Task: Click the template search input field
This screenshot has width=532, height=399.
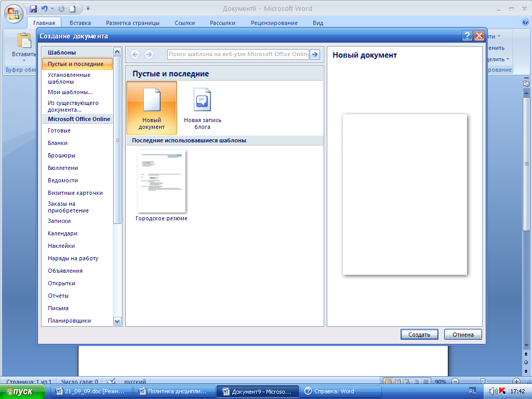Action: [x=238, y=54]
